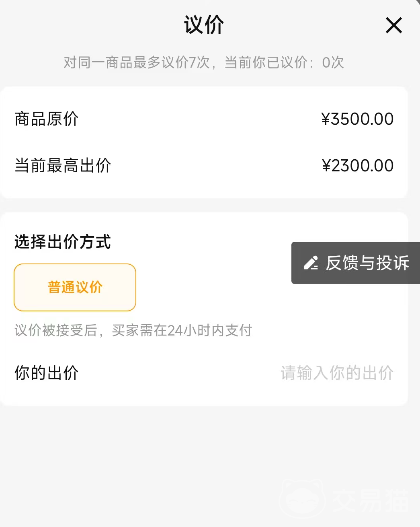Tap the 选择出价方式 section heading
Image resolution: width=420 pixels, height=527 pixels.
click(63, 242)
